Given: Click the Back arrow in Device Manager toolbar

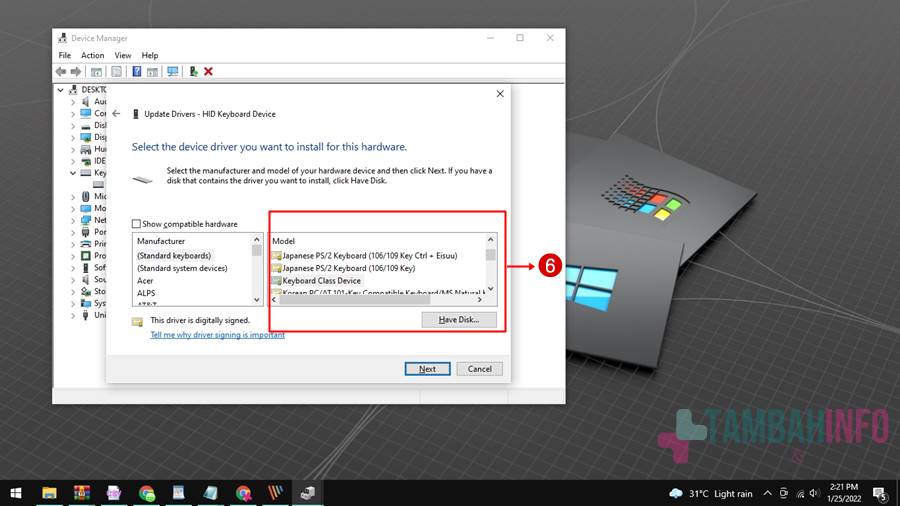Looking at the screenshot, I should pos(61,72).
